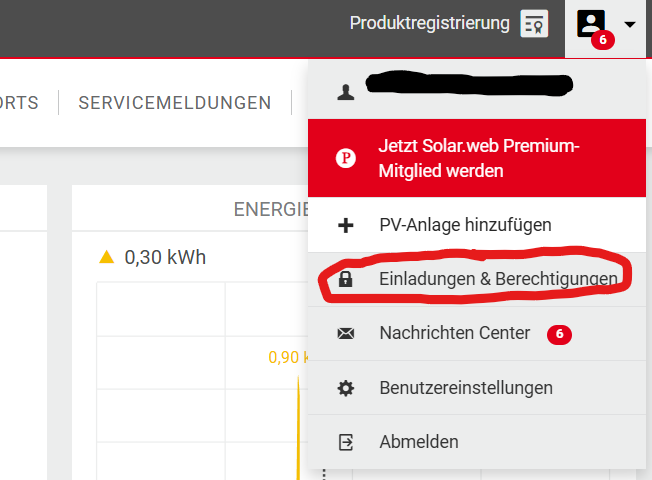Click the Premium P badge icon

(346, 158)
